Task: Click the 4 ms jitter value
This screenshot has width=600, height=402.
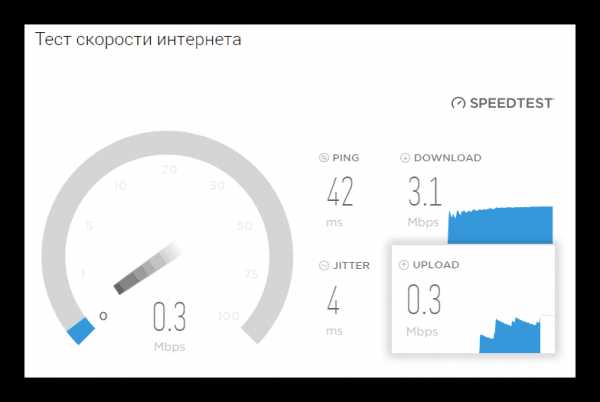Action: (x=333, y=300)
